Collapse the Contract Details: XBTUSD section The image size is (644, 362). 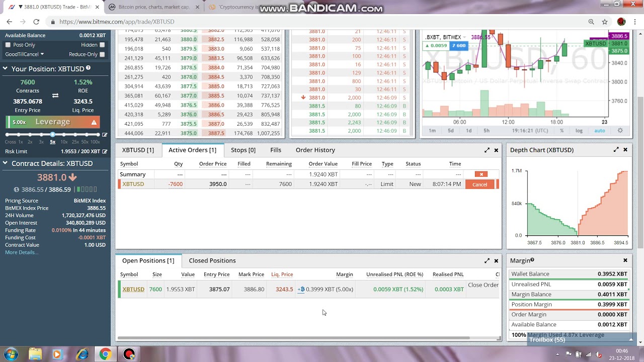coord(5,163)
